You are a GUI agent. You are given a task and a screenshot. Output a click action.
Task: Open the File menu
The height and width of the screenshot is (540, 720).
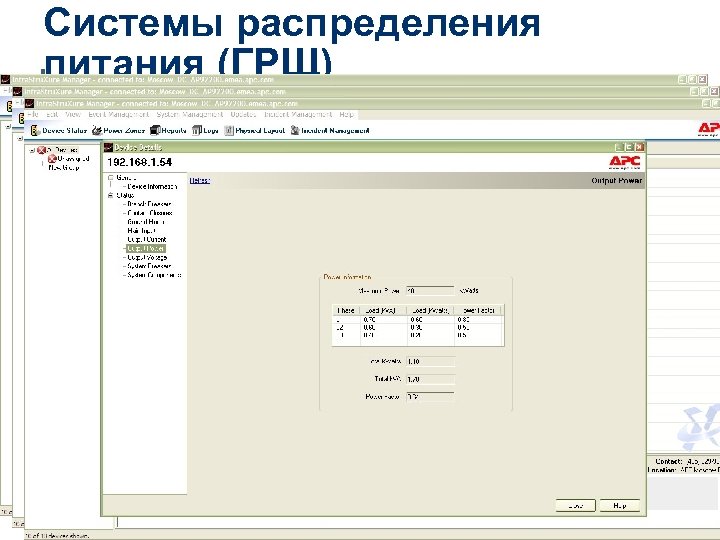point(33,114)
